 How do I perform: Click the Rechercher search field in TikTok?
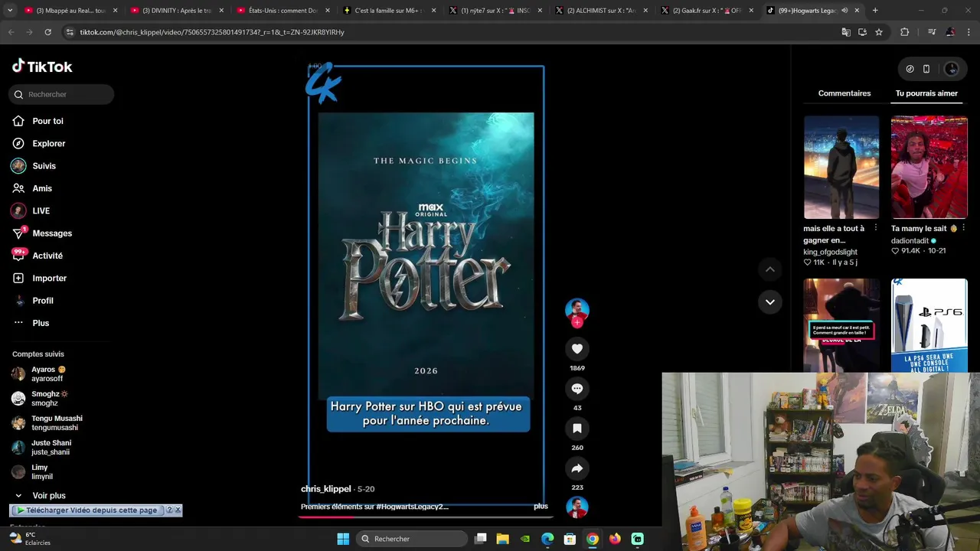61,94
